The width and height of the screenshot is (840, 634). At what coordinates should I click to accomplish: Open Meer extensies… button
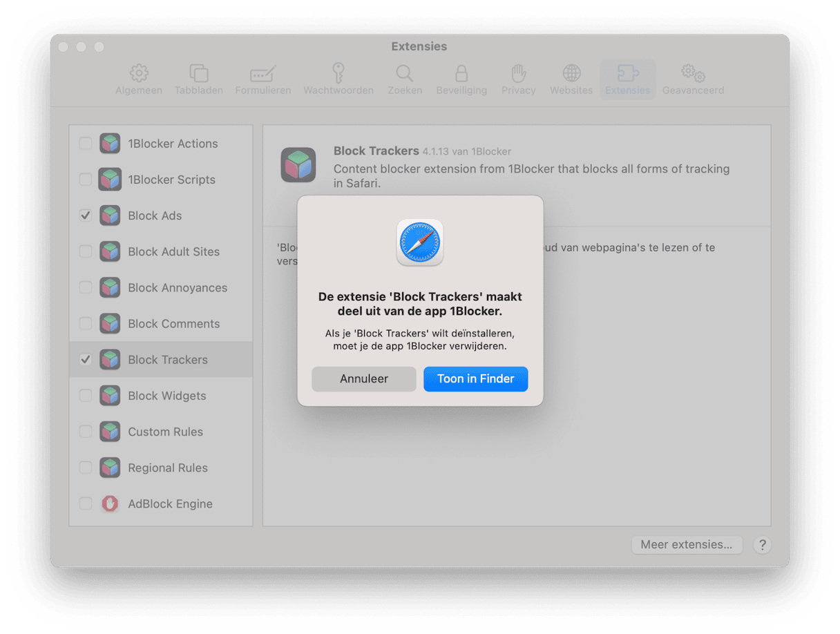pyautogui.click(x=687, y=544)
